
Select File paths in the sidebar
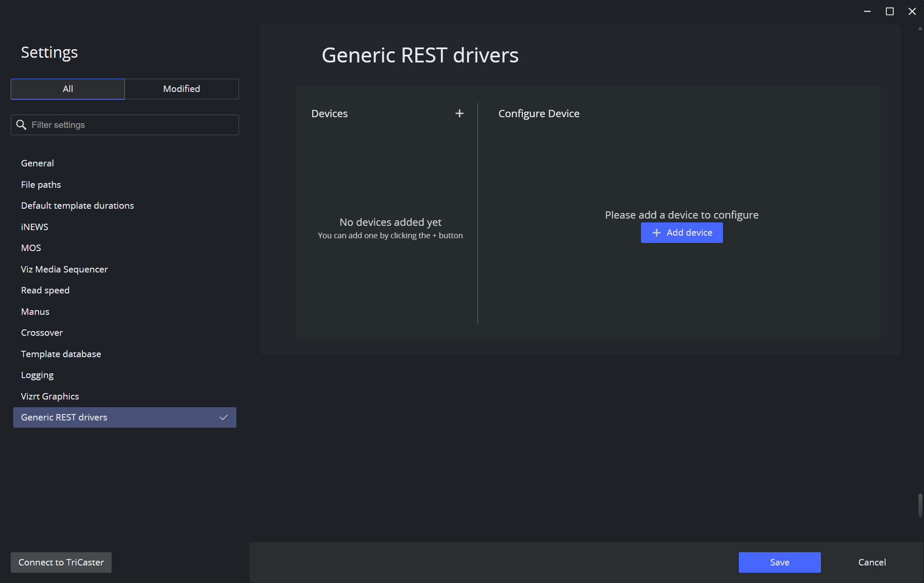[41, 185]
